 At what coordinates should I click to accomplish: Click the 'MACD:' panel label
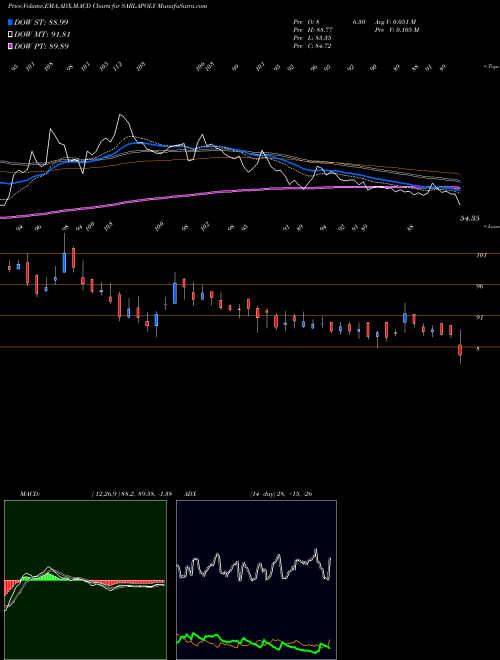[30, 494]
